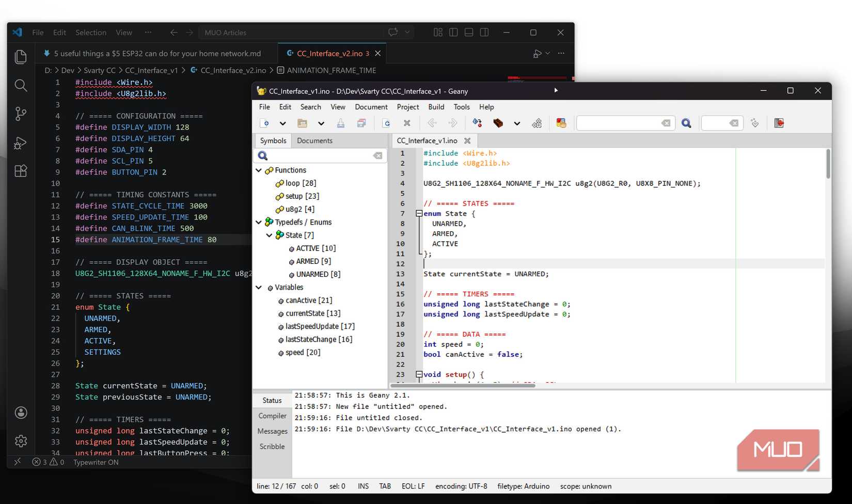852x504 pixels.
Task: Click Geany New file icon
Action: point(264,123)
